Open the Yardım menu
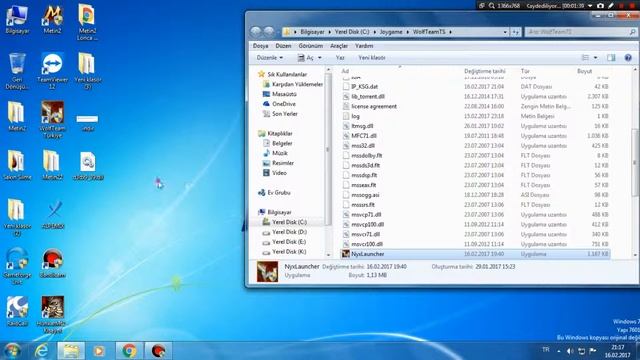Image resolution: width=640 pixels, height=360 pixels. click(x=364, y=46)
